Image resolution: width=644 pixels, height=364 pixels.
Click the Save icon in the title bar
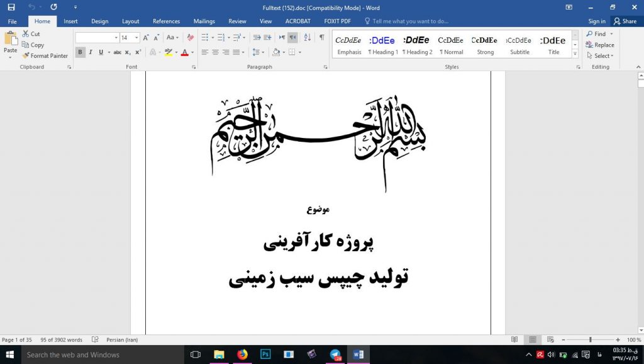(x=11, y=7)
